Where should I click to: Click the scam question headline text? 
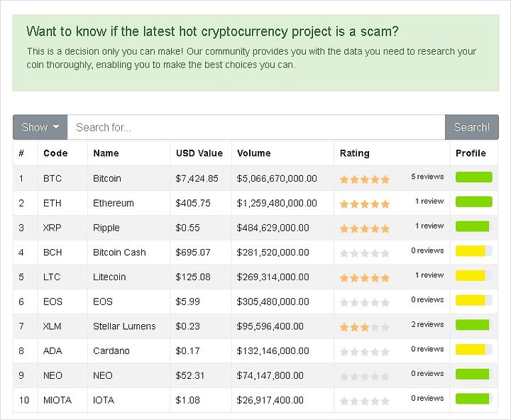212,32
